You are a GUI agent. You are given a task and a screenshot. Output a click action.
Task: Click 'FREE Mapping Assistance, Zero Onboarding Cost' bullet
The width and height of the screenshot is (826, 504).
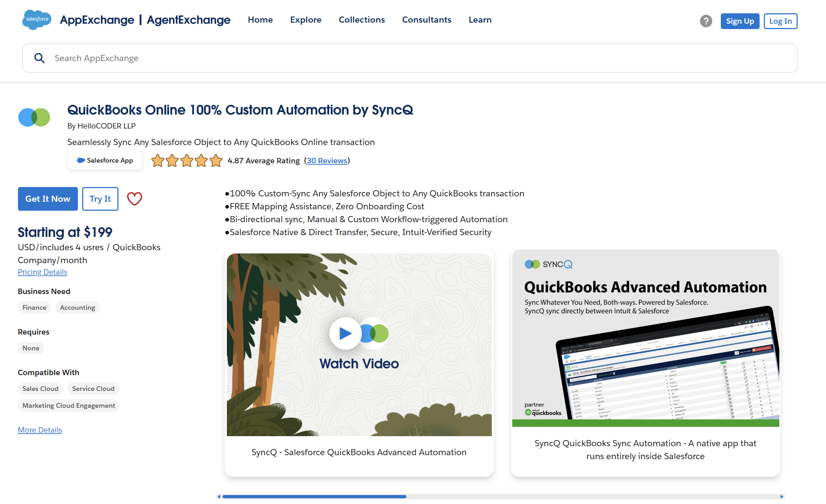coord(327,206)
